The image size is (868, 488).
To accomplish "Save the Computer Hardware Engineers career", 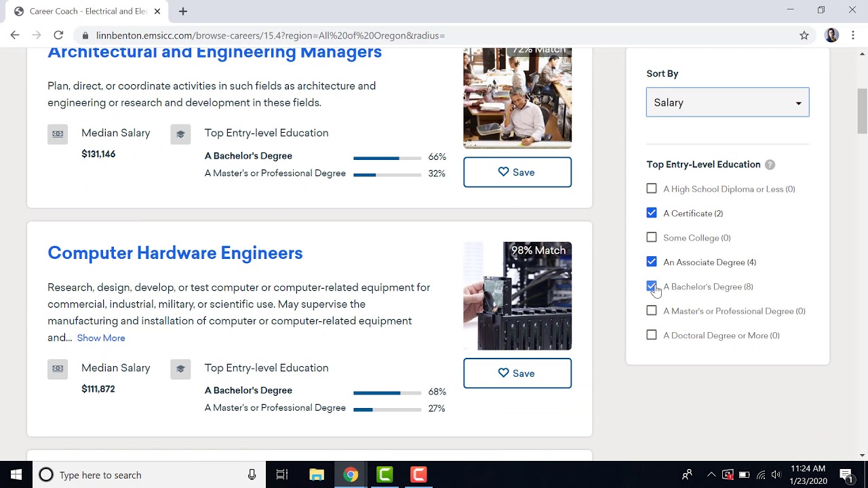I will [517, 373].
